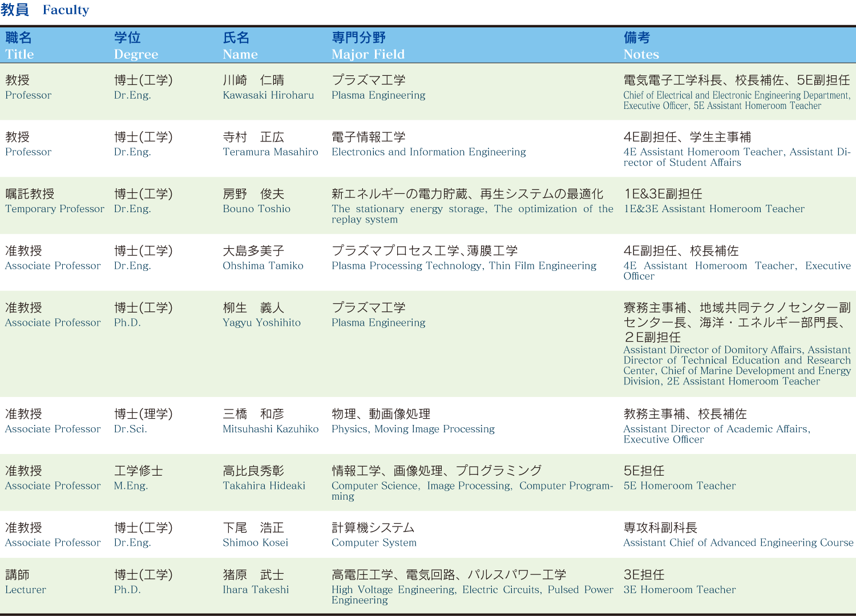Select the name 'Mitsuhashi Kazuhiko'
This screenshot has width=856, height=616.
tap(270, 429)
